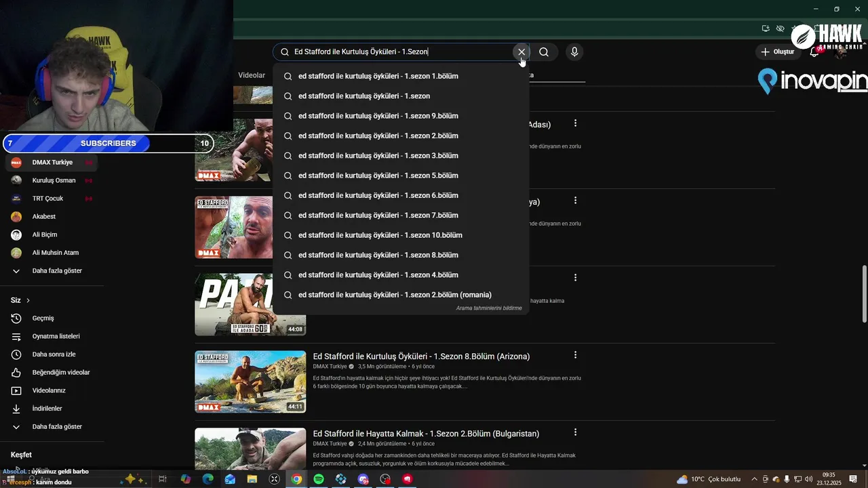Open TRT Çocuk subscription channel

[x=52, y=199]
